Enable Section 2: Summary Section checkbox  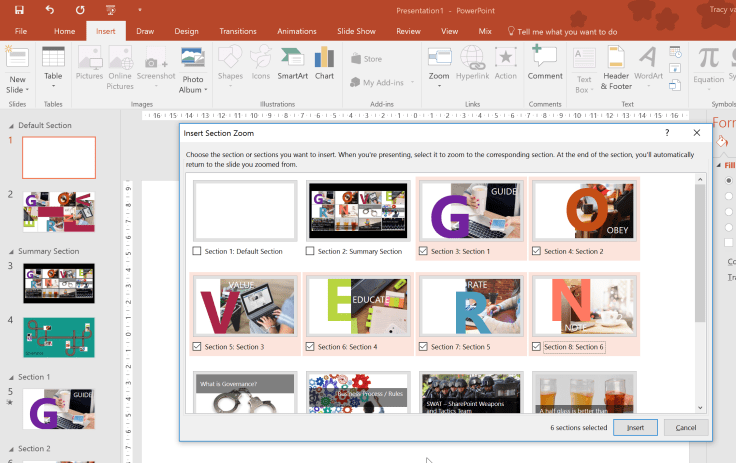coord(310,251)
